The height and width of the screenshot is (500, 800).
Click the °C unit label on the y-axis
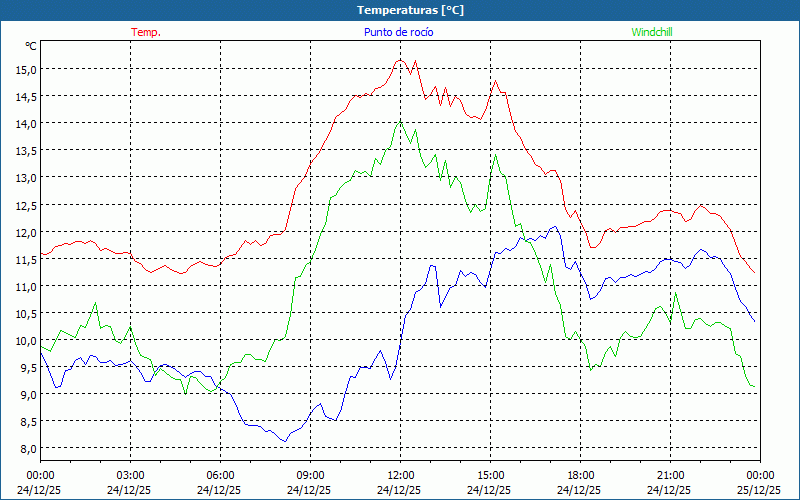30,46
